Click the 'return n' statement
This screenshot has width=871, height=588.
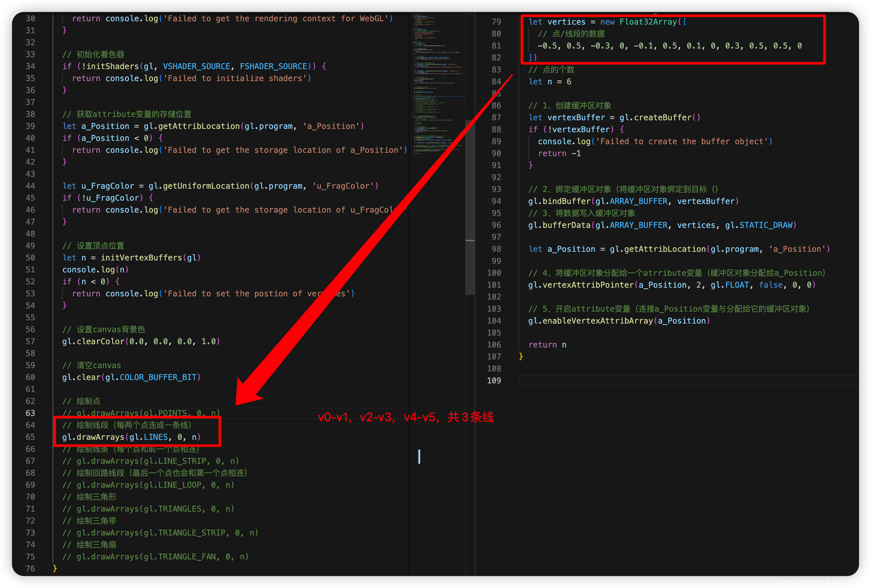coord(547,345)
